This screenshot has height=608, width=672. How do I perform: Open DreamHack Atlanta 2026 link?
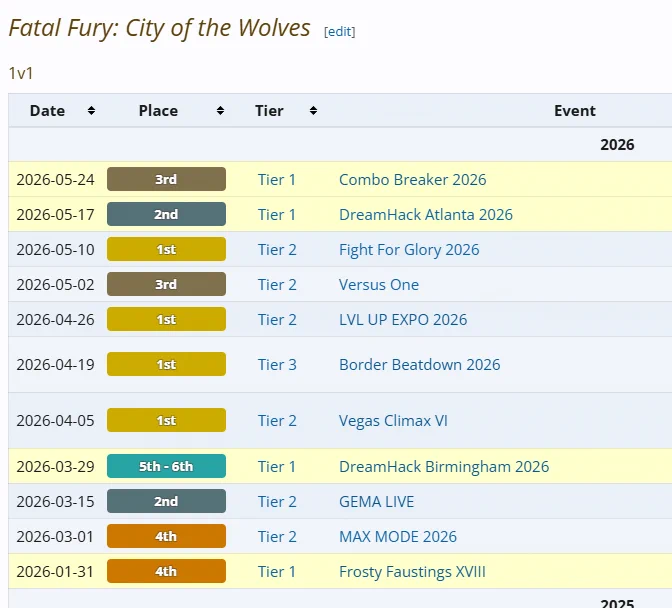(x=426, y=215)
